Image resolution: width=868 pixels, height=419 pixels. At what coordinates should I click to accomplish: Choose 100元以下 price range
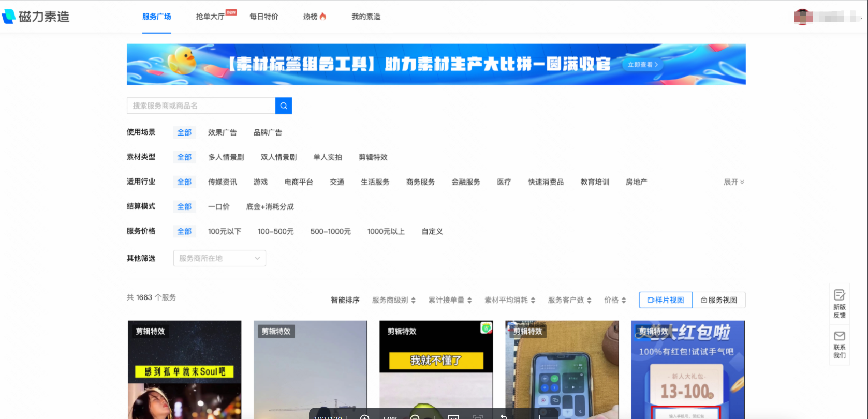[x=225, y=232]
